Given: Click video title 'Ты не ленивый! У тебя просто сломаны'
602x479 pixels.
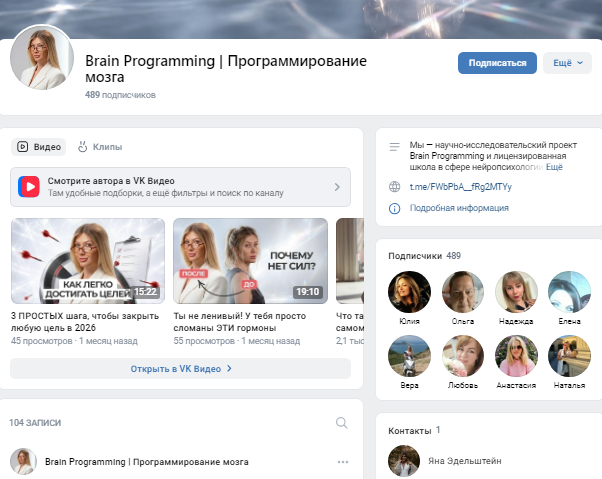Looking at the screenshot, I should tap(240, 322).
